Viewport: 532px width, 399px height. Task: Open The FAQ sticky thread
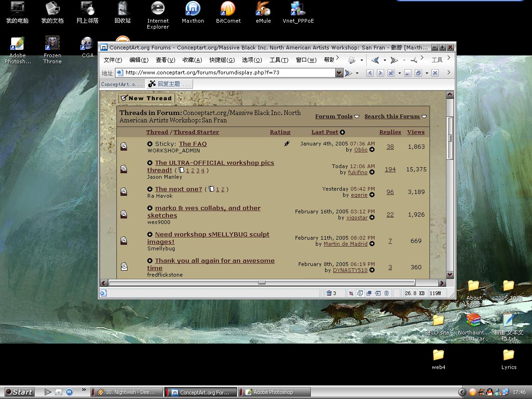tap(193, 144)
